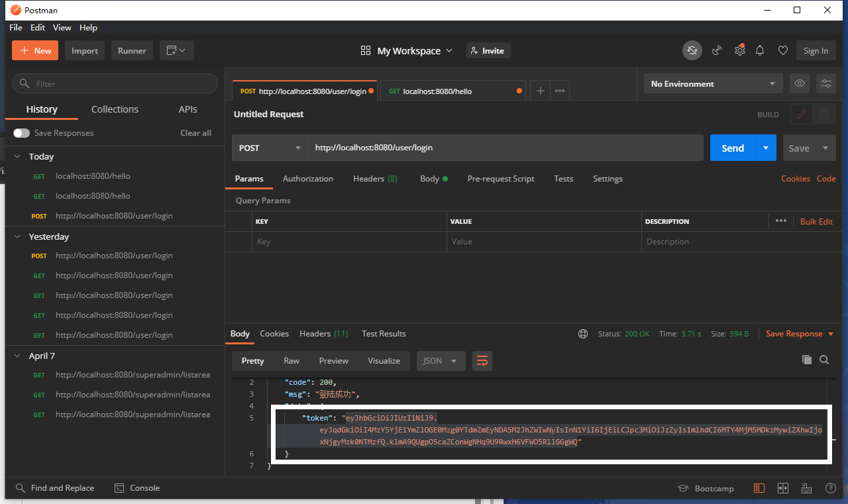848x504 pixels.
Task: Open response Headers (11) tab
Action: 324,334
